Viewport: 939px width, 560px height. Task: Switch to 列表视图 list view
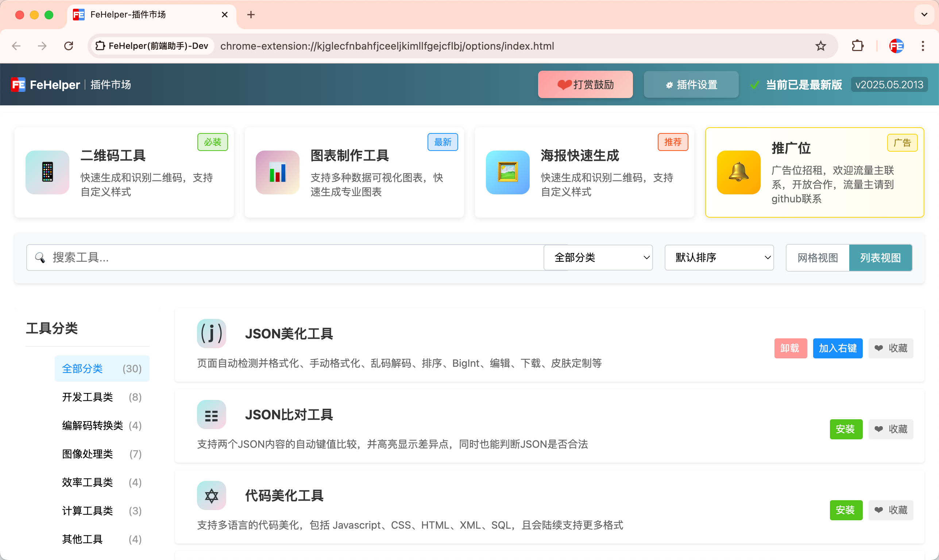881,258
